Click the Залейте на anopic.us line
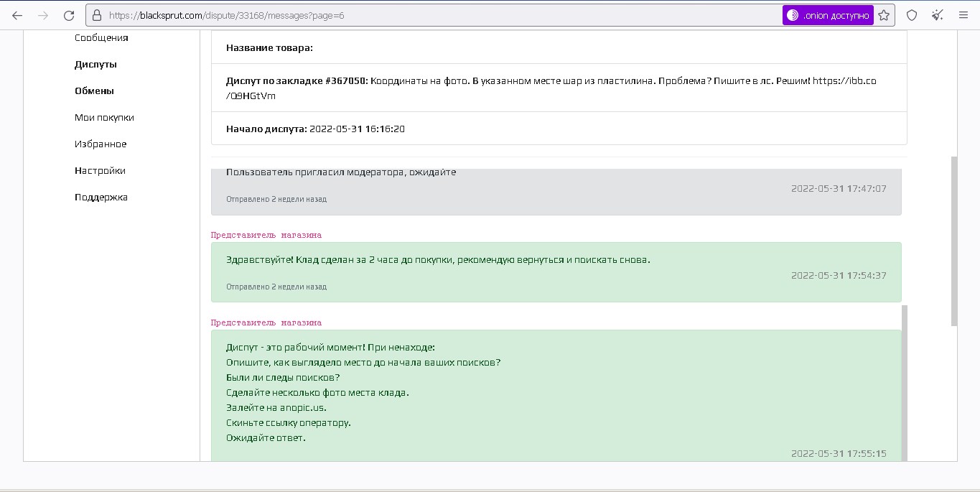980x492 pixels. [276, 408]
